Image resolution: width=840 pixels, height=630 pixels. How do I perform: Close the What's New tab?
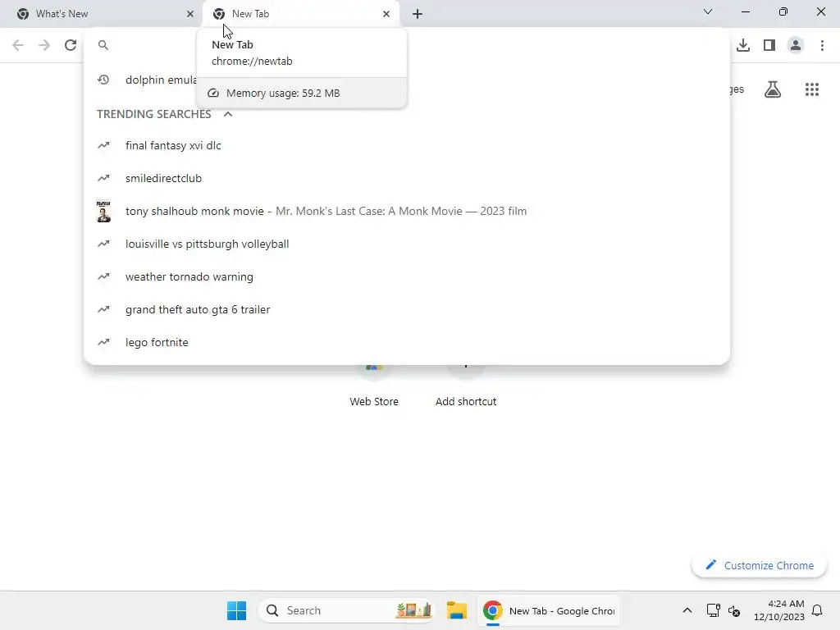tap(190, 14)
